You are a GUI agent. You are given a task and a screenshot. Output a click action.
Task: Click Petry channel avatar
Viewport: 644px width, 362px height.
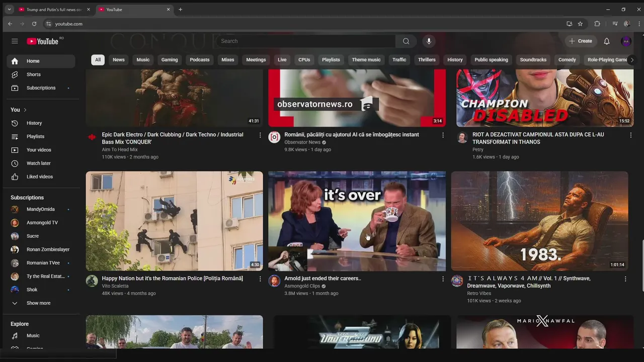[x=462, y=137]
